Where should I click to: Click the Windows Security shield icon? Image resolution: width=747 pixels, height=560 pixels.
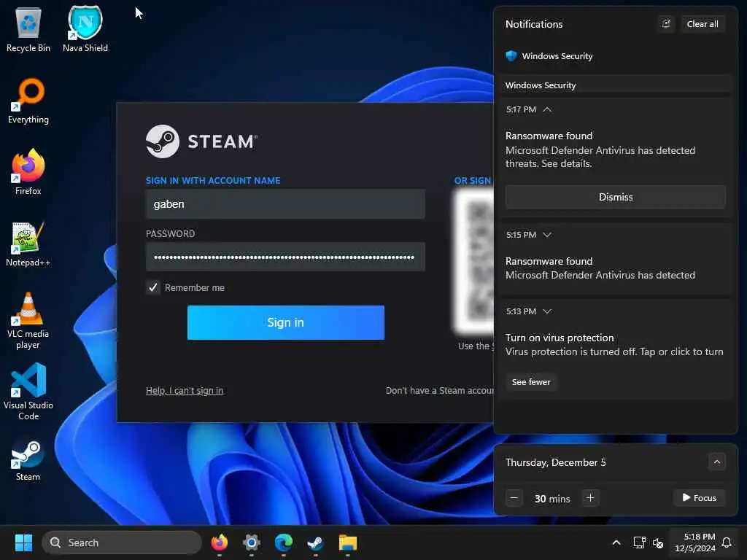click(511, 55)
